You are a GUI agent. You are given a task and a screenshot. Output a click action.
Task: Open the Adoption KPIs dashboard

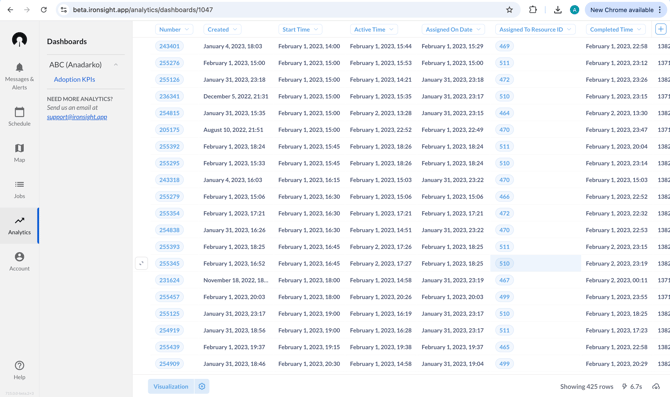click(x=74, y=79)
